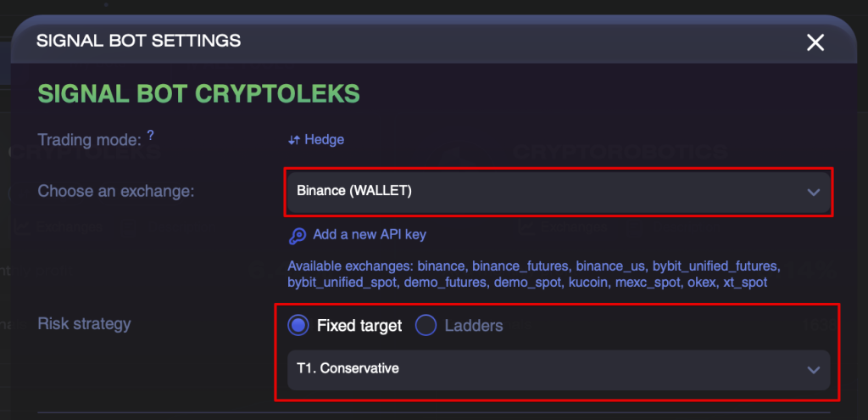Expand the T1. Conservative chevron arrow
Image resolution: width=868 pixels, height=420 pixels.
coord(813,370)
